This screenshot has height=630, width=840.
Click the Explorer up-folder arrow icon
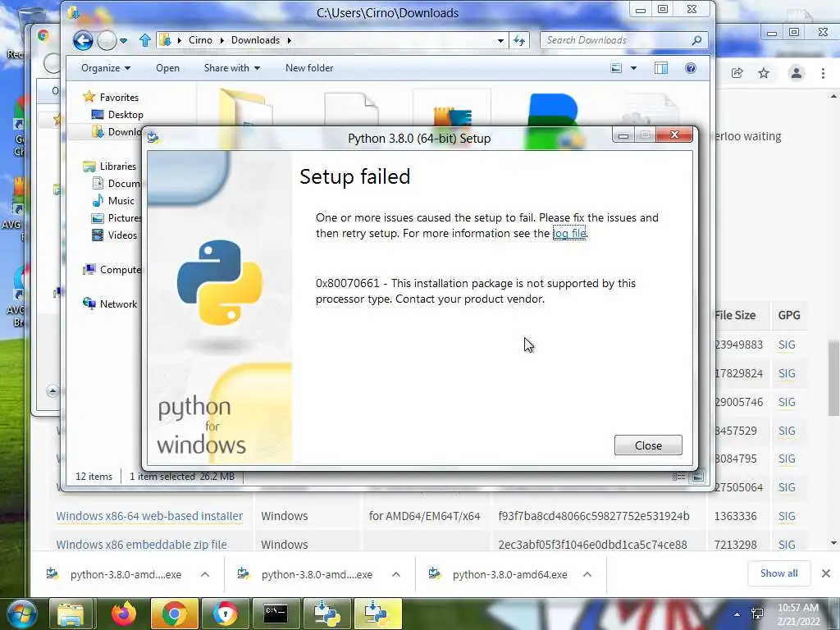click(144, 40)
